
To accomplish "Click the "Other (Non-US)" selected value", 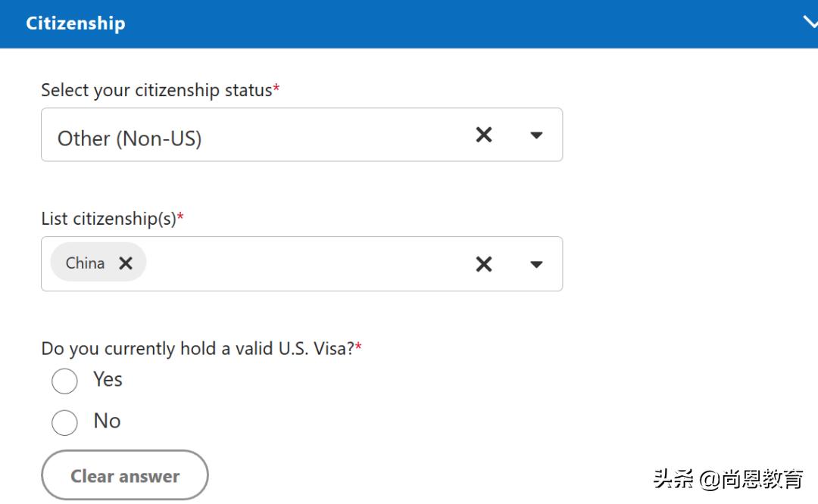I will tap(130, 138).
